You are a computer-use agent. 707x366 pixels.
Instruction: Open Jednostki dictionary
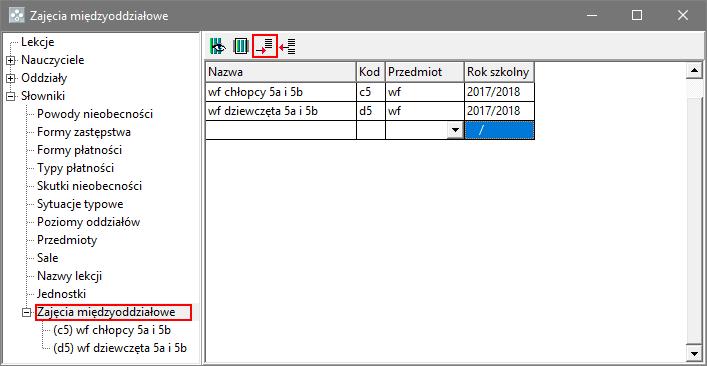62,294
